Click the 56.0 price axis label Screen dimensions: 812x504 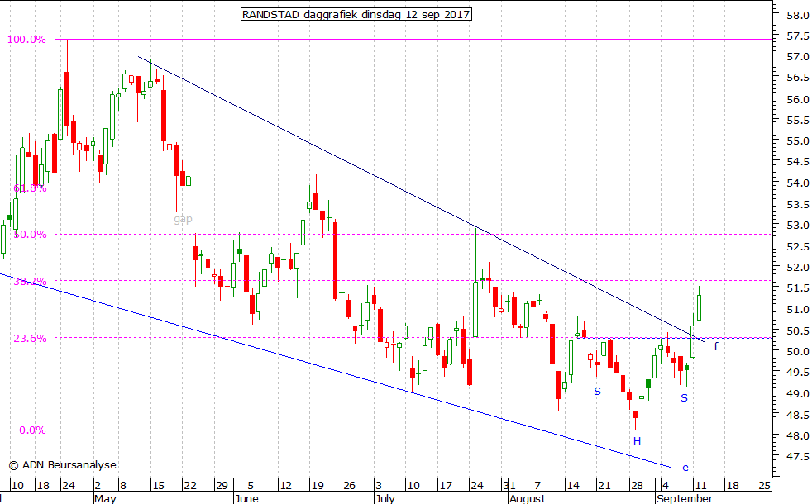[797, 99]
